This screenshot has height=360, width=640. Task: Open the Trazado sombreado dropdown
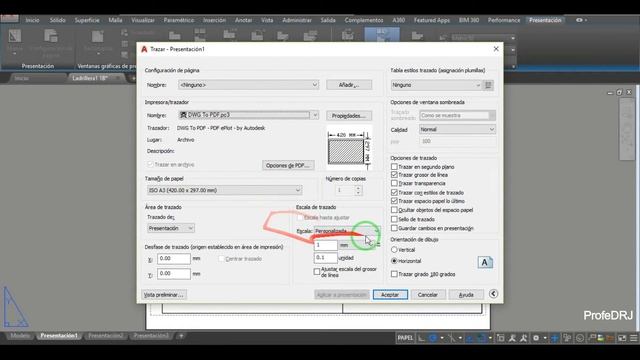tap(457, 116)
